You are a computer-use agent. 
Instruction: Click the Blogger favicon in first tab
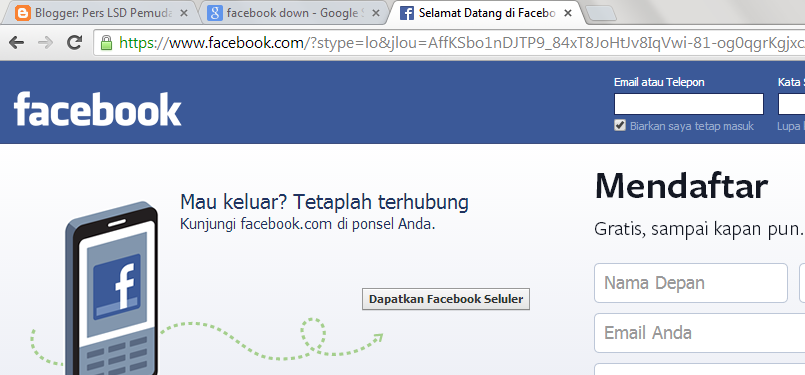[x=23, y=13]
